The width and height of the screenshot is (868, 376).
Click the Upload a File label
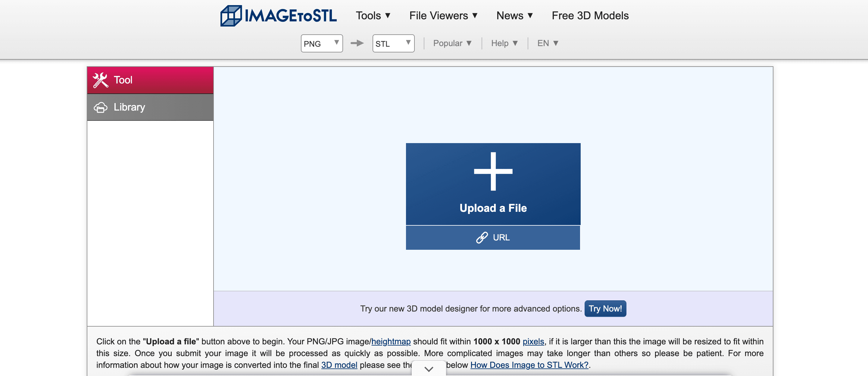[x=493, y=208]
